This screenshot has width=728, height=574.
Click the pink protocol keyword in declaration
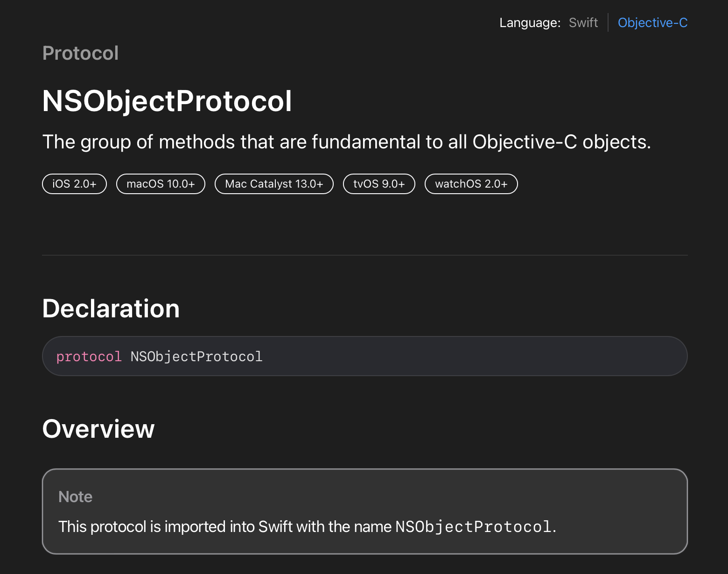(89, 357)
